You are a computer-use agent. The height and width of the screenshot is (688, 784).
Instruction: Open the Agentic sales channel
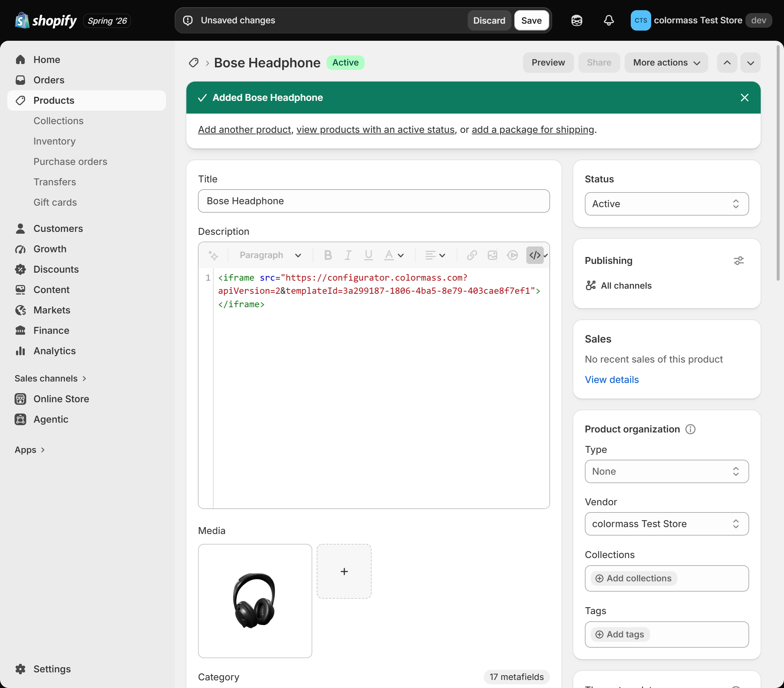pyautogui.click(x=87, y=419)
